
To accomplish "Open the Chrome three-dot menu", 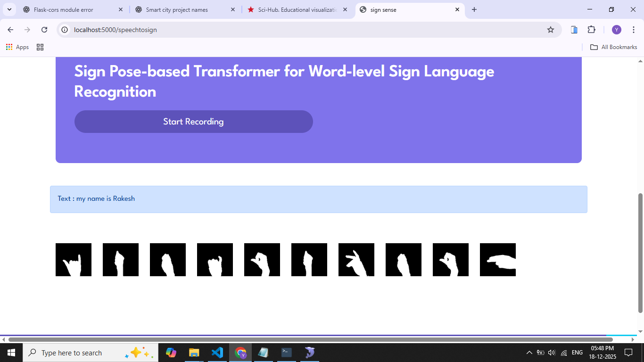I will (x=633, y=30).
